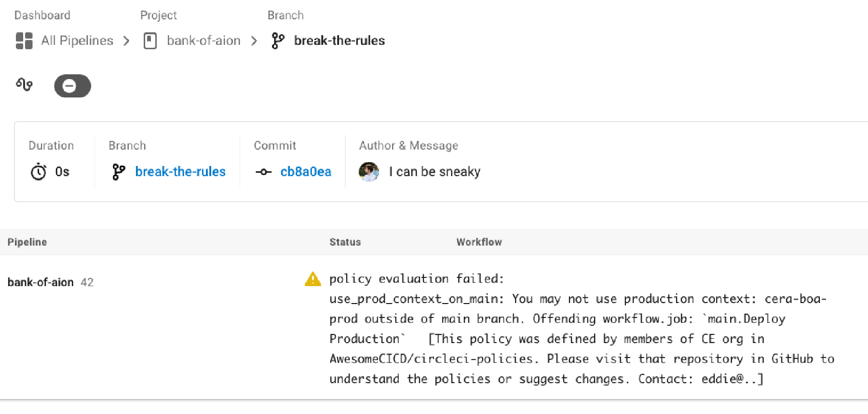Viewport: 868px width, 414px height.
Task: Select the bank-of-aion pipeline 42 row
Action: pos(50,282)
